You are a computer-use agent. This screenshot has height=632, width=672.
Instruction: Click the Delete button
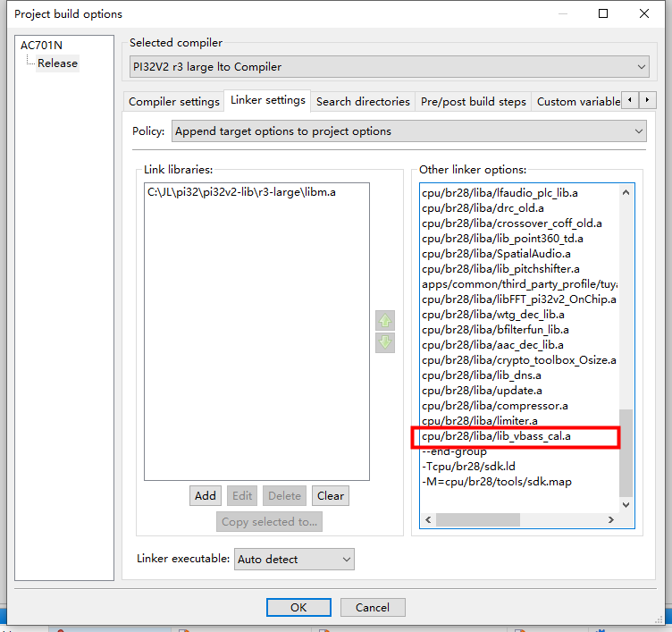(x=284, y=495)
